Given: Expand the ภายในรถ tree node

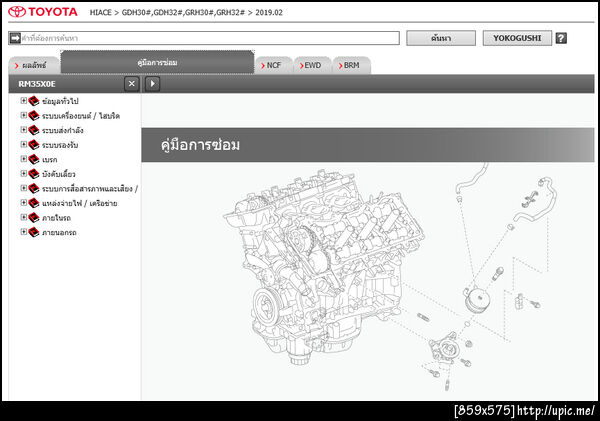Looking at the screenshot, I should [23, 217].
